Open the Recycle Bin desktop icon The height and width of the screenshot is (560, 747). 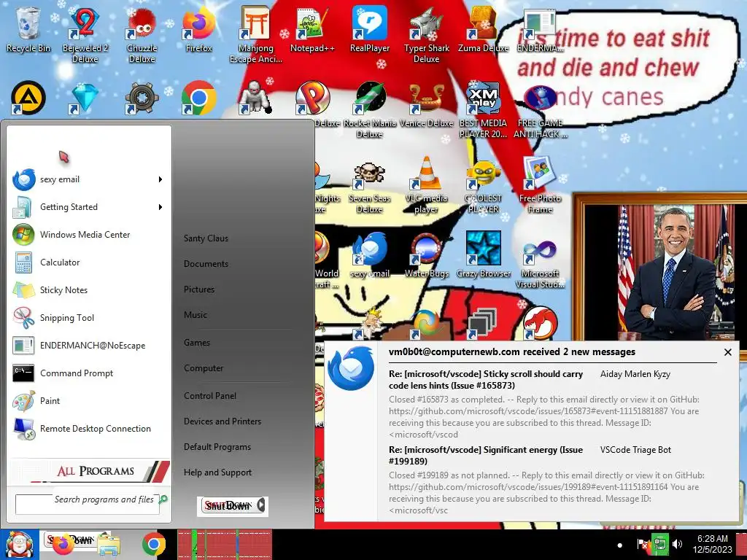(28, 29)
